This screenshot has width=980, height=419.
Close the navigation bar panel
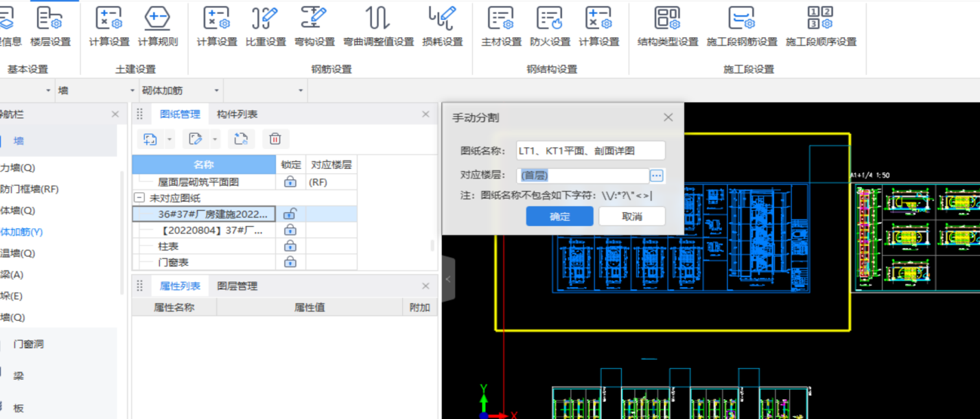[115, 114]
